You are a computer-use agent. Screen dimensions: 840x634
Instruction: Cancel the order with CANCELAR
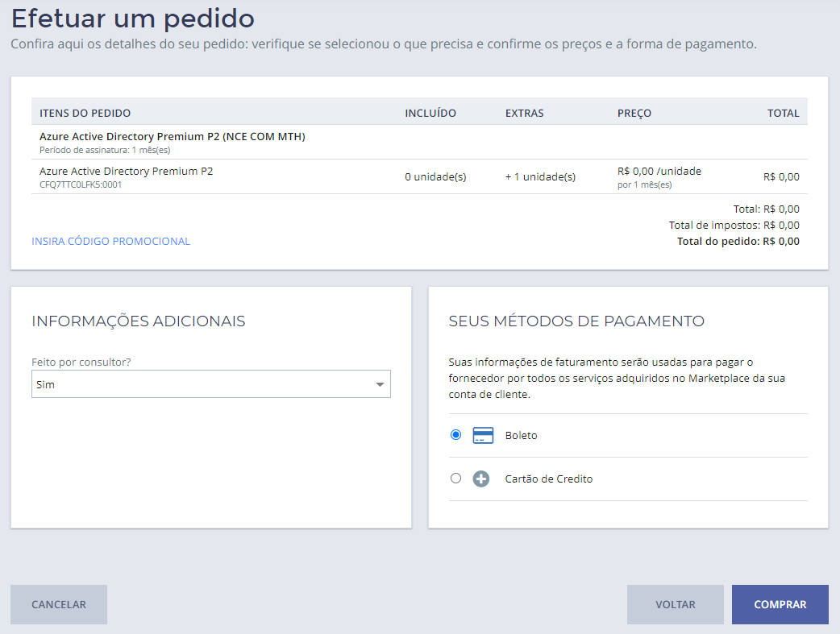(59, 604)
